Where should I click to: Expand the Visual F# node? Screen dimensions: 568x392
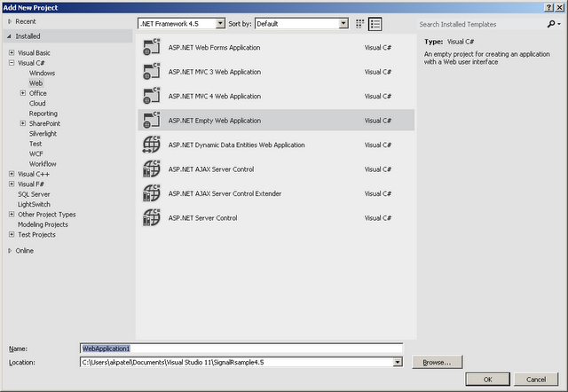coord(12,184)
